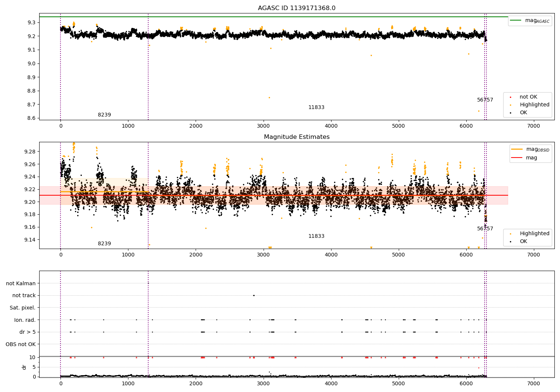Click the '6000' x-tick under the bottom plot
Image resolution: width=560 pixels, height=392 pixels.
pyautogui.click(x=466, y=383)
